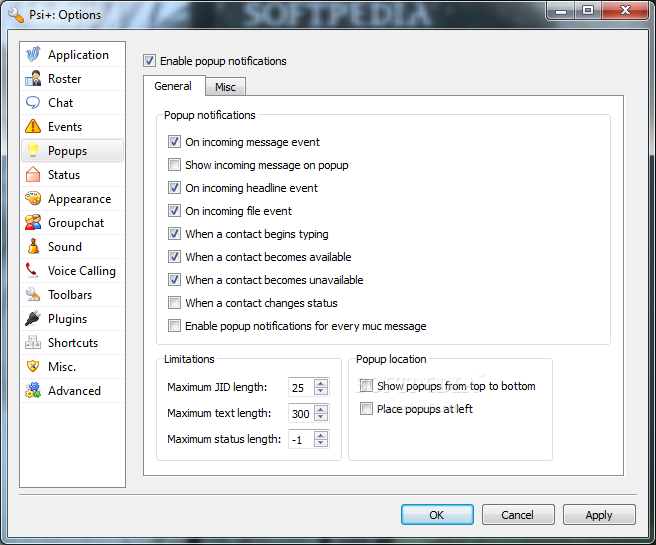This screenshot has width=656, height=545.
Task: Decrease Maximum status length with down arrow
Action: [x=321, y=443]
